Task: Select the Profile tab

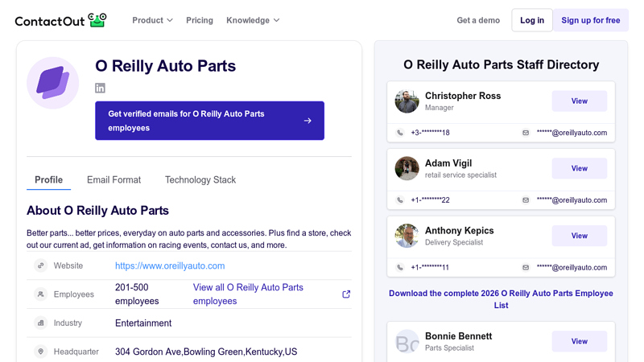Action: click(x=49, y=179)
